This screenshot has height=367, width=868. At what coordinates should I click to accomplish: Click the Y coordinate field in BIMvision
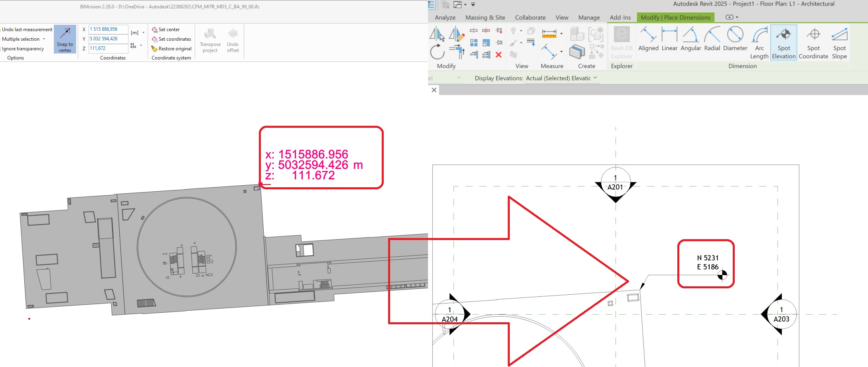point(108,39)
